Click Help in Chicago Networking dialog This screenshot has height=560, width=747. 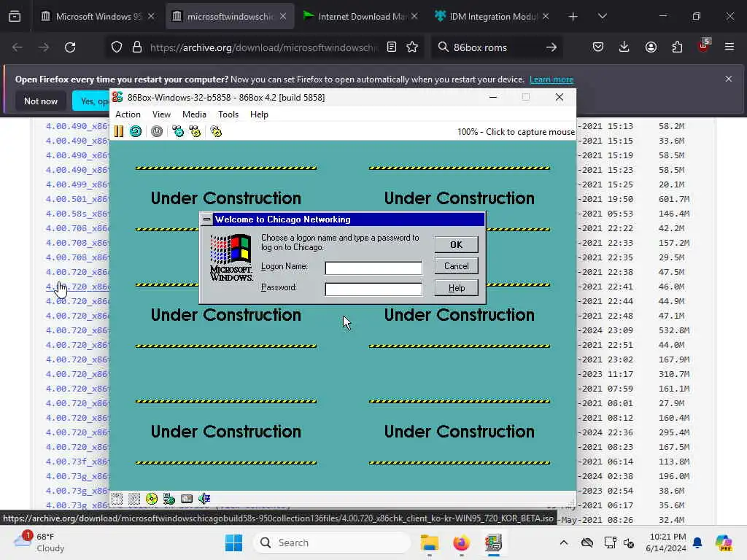pyautogui.click(x=457, y=287)
